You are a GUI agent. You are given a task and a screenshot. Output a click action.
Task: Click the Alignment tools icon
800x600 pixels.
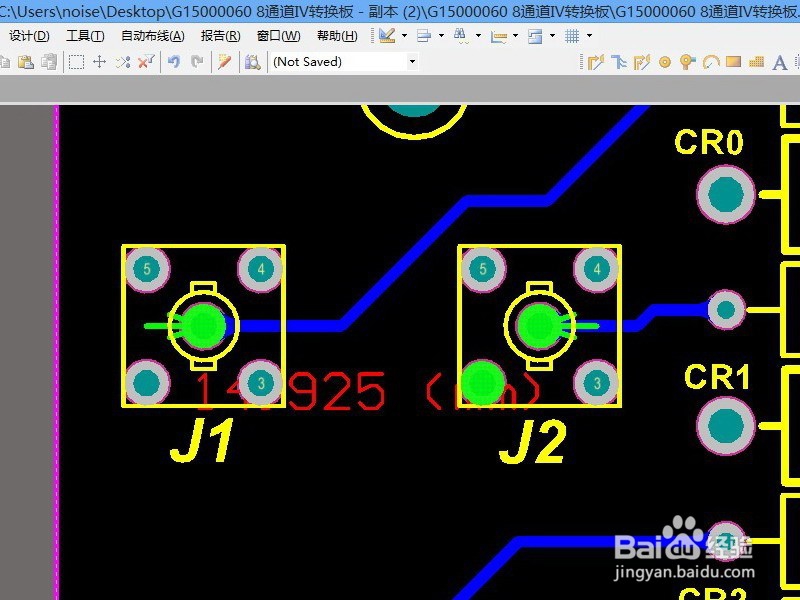pos(424,36)
